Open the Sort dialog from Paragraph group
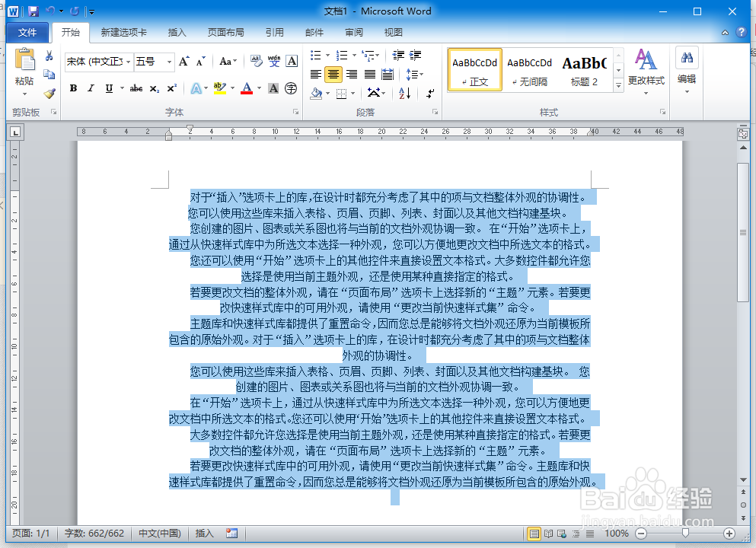The width and height of the screenshot is (756, 548). pos(404,94)
